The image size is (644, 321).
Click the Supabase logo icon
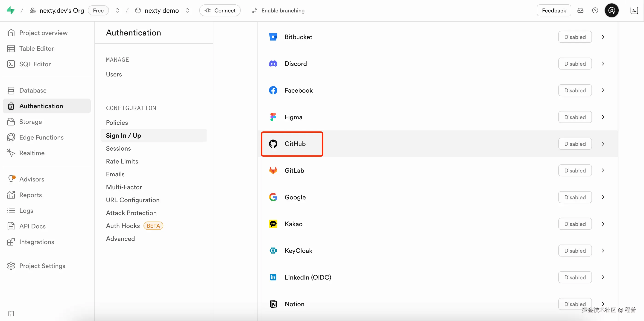[11, 11]
